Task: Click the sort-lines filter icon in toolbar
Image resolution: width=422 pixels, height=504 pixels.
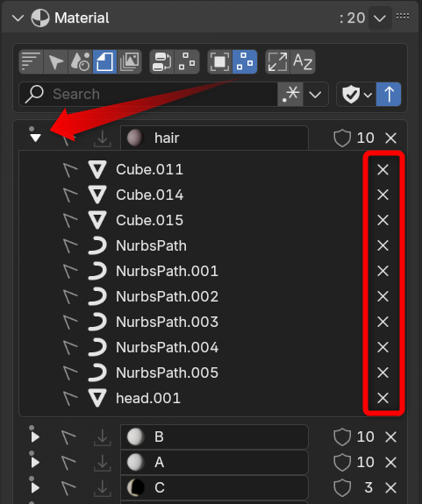Action: click(32, 61)
